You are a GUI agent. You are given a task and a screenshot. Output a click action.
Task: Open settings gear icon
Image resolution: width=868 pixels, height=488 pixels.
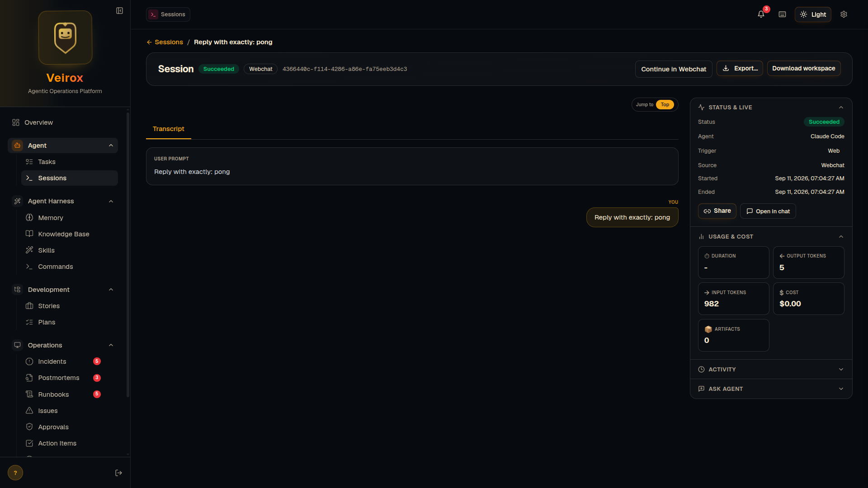click(x=844, y=14)
